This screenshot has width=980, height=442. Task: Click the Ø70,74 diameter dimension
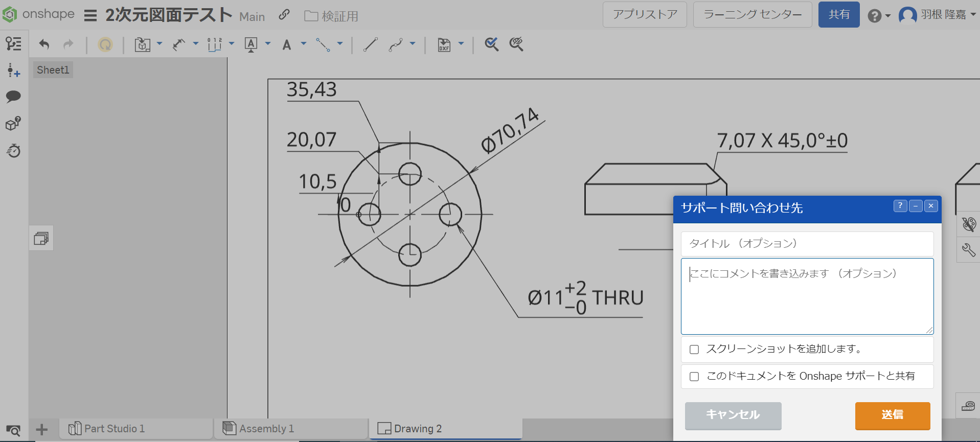[x=510, y=130]
